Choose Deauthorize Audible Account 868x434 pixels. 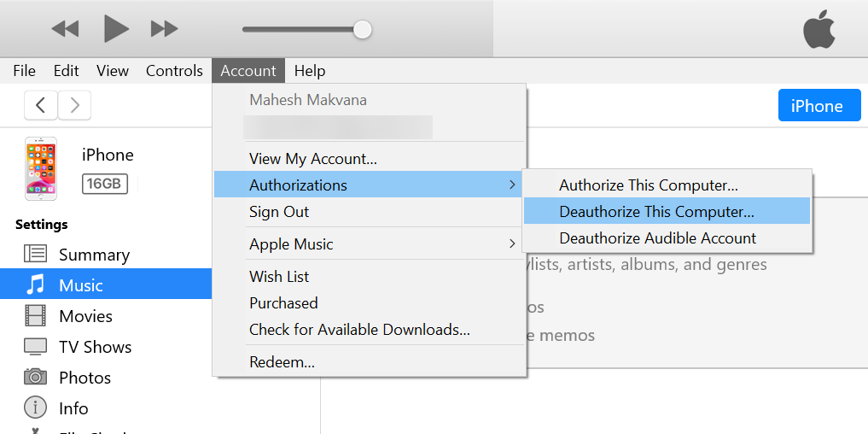tap(667, 238)
